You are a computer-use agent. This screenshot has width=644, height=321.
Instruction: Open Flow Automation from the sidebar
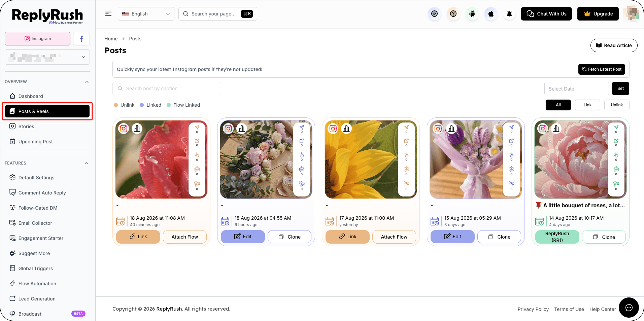[x=47, y=284]
